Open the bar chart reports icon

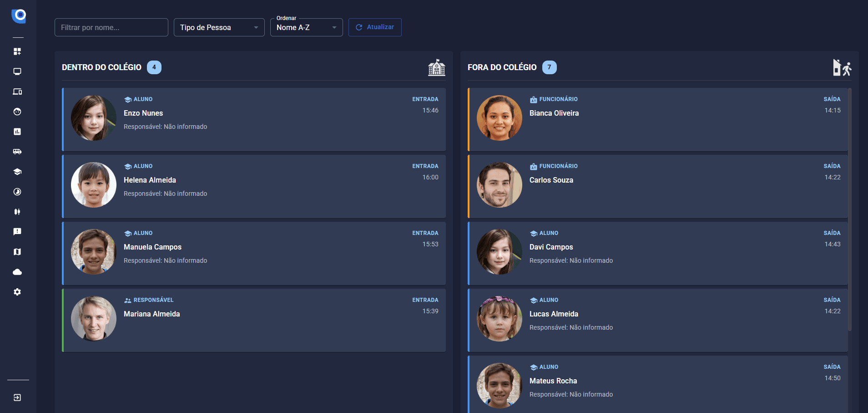click(17, 132)
